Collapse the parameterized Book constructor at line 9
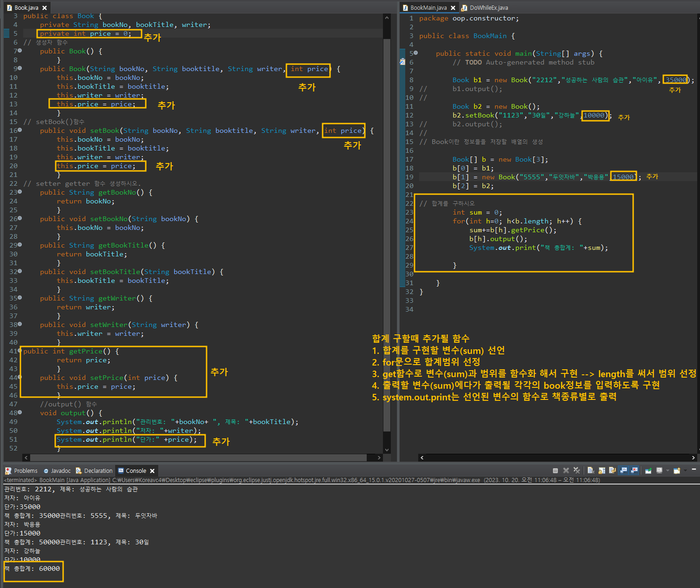Image resolution: width=700 pixels, height=588 pixels. pos(19,68)
